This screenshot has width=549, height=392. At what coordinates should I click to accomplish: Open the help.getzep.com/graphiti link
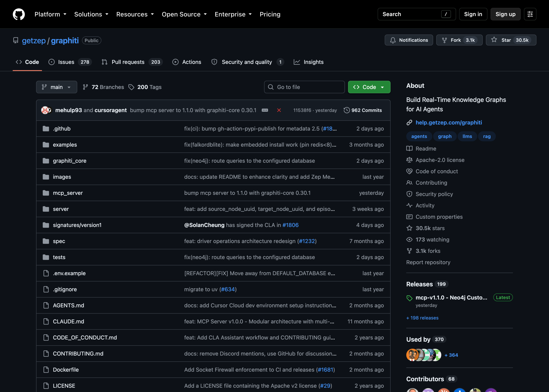[x=448, y=123]
